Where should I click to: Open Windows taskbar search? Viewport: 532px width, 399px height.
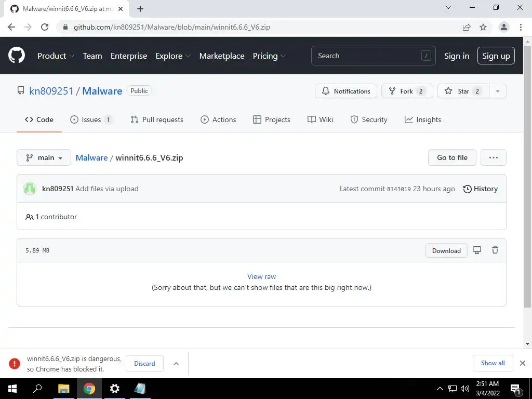coord(37,389)
